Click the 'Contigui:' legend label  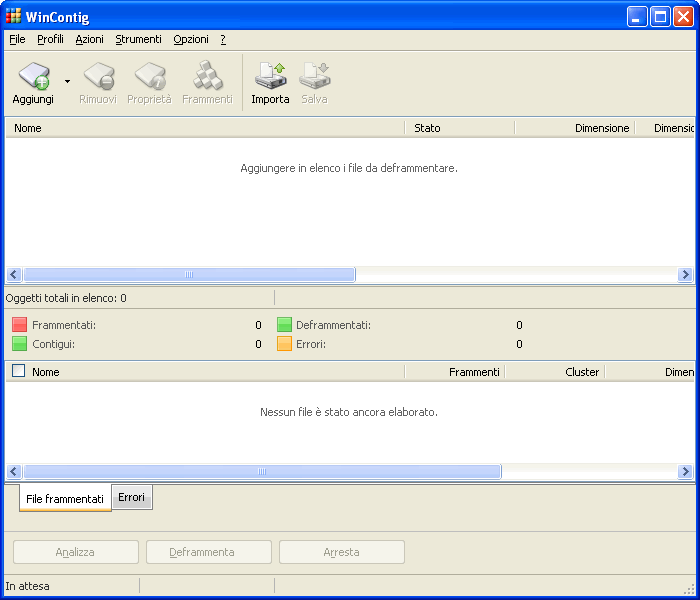click(x=54, y=344)
